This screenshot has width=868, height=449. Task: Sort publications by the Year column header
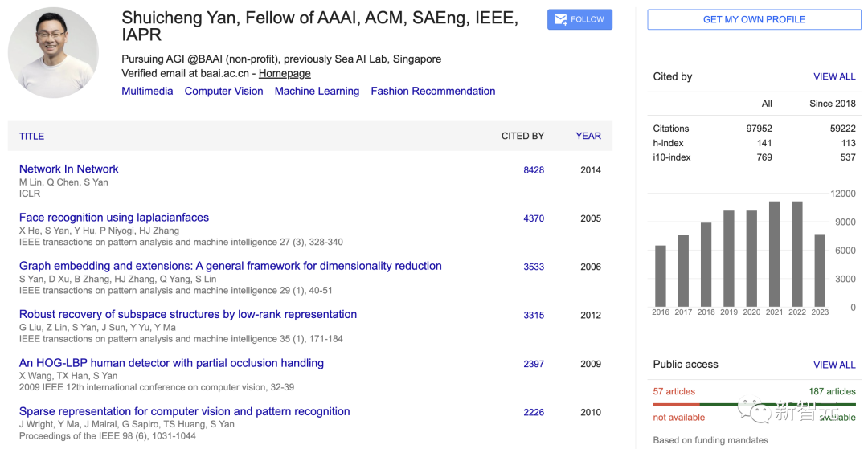point(588,137)
